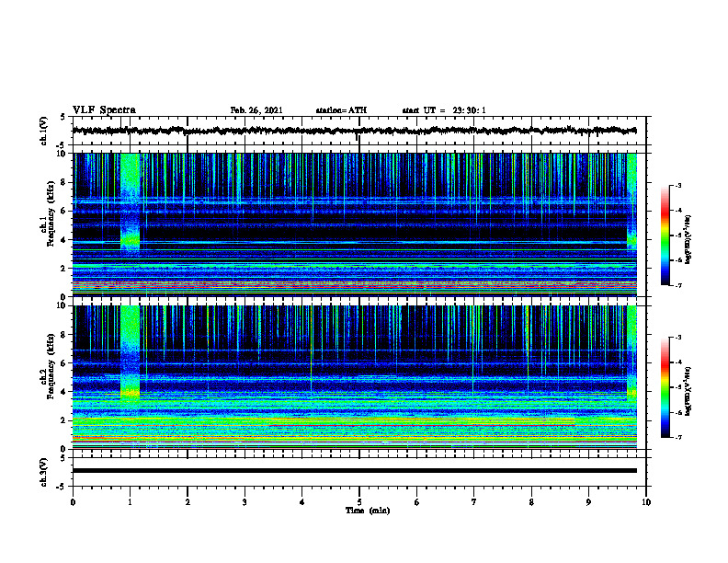Click the "station=ATH" header label
728x563 pixels.
click(x=341, y=110)
